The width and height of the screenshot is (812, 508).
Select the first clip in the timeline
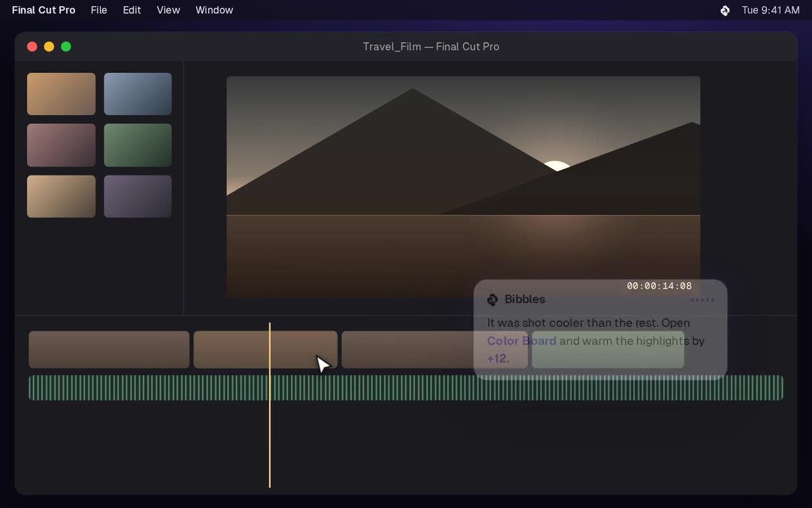[109, 349]
